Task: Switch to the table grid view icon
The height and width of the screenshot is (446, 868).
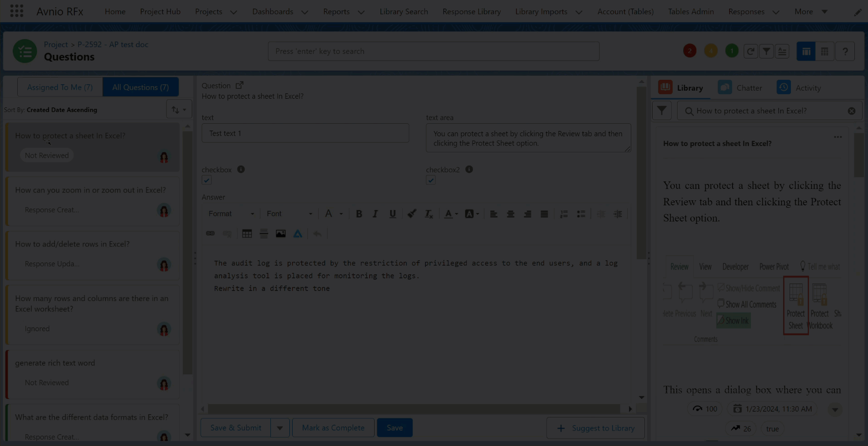Action: point(825,51)
